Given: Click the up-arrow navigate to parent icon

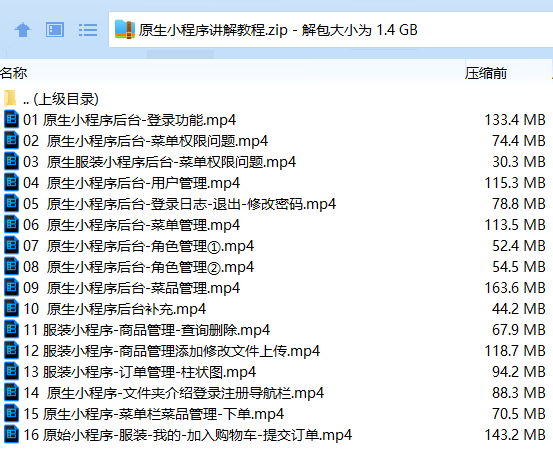Looking at the screenshot, I should [x=23, y=30].
